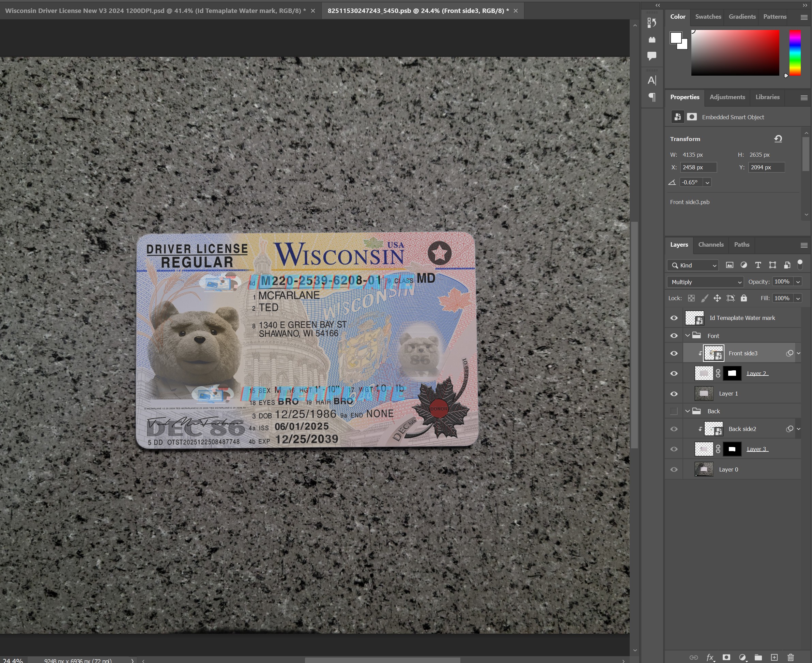812x663 pixels.
Task: Collapse the Font group
Action: pyautogui.click(x=688, y=336)
